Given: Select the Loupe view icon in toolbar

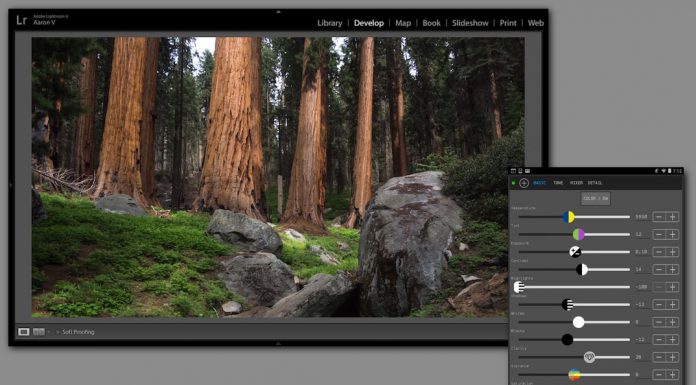Looking at the screenshot, I should pos(24,332).
